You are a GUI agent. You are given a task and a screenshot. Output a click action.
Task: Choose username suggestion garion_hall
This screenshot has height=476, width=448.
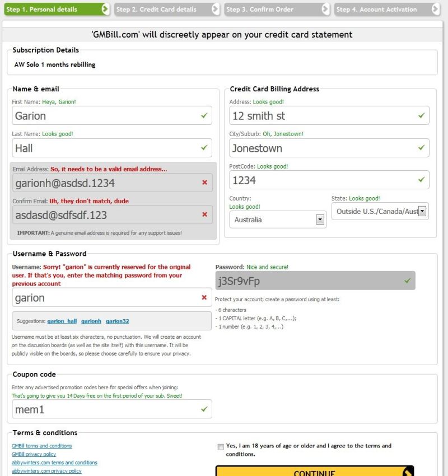pos(62,321)
